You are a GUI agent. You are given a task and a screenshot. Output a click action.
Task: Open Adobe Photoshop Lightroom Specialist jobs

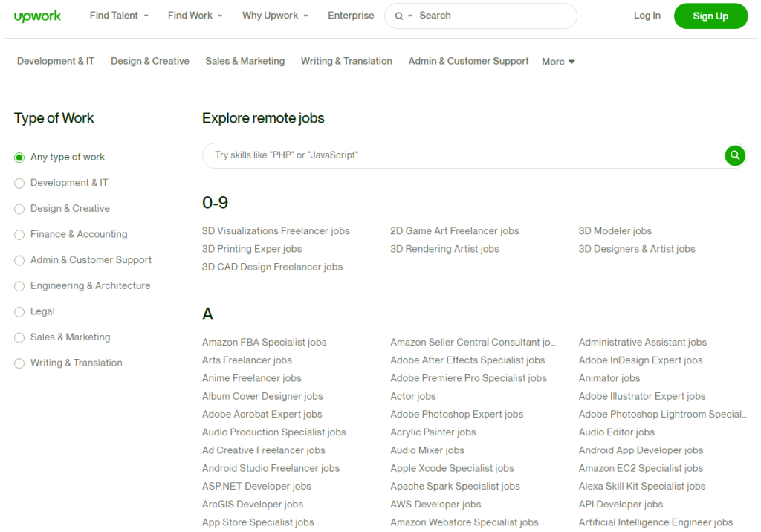pos(662,414)
